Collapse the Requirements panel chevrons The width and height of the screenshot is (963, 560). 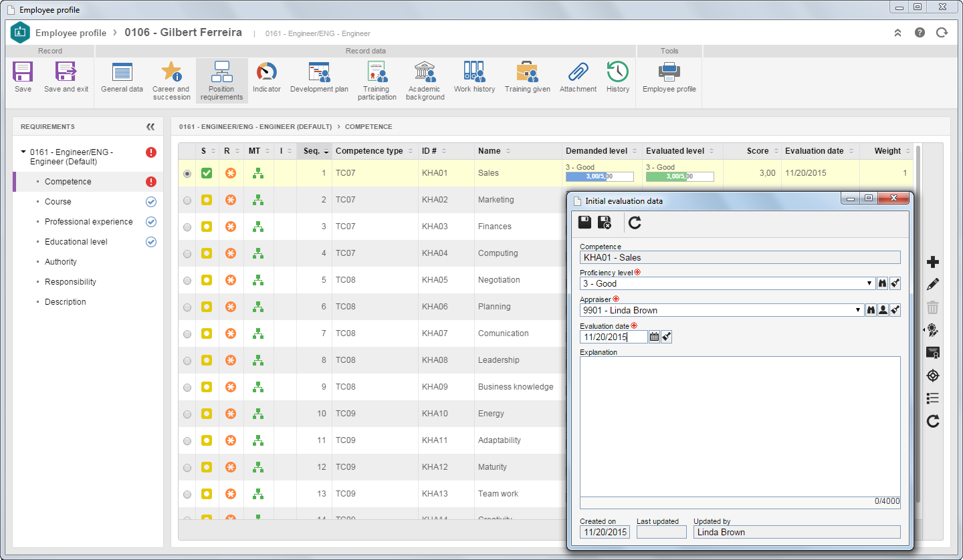150,126
